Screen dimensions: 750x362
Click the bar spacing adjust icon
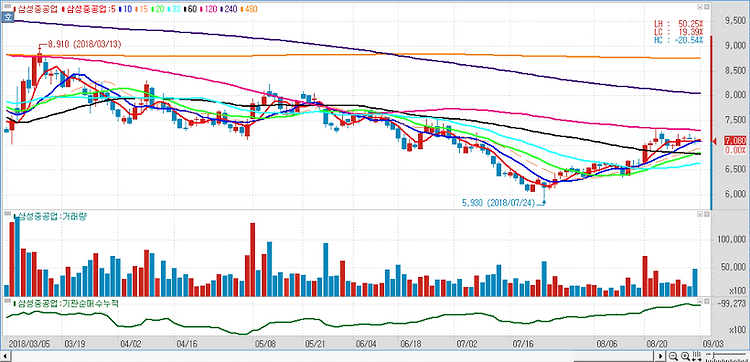[697, 356]
